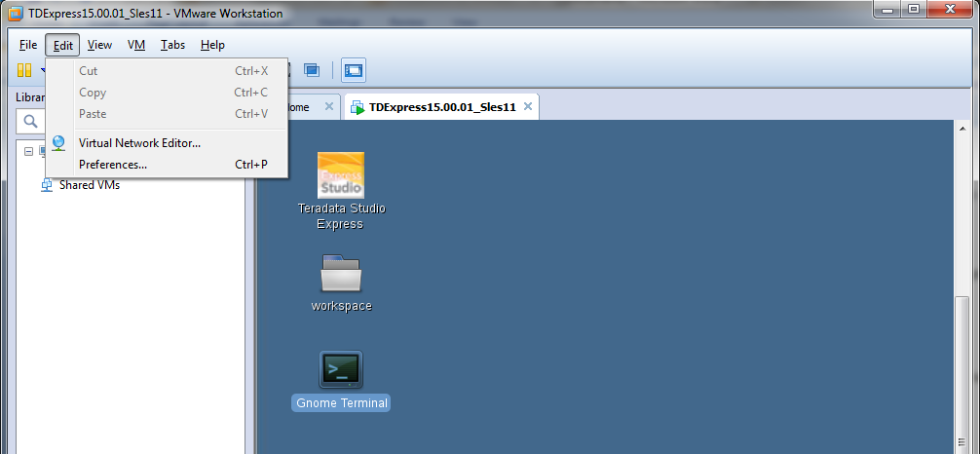Open the Tabs menu
980x454 pixels.
pos(172,45)
